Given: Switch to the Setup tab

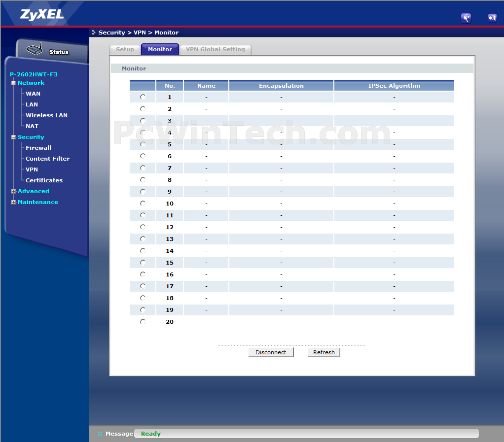Looking at the screenshot, I should tap(125, 49).
